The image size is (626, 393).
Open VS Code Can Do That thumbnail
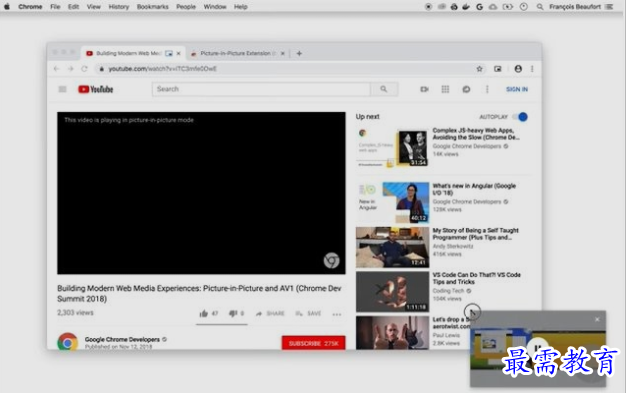(392, 292)
